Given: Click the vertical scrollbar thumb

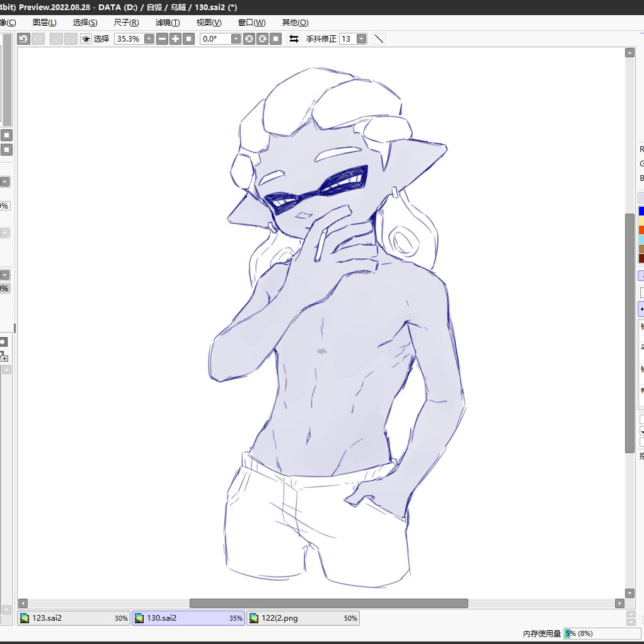Looking at the screenshot, I should (630, 333).
